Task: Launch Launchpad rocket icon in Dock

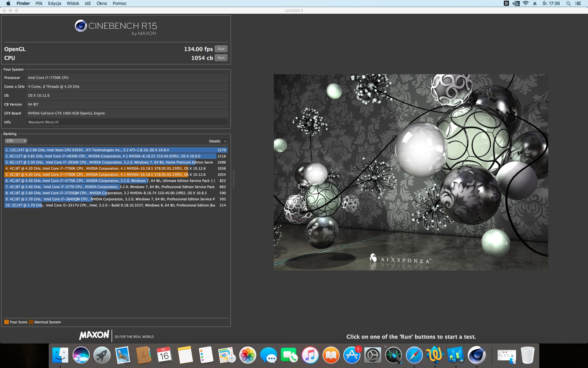Action: (102, 355)
